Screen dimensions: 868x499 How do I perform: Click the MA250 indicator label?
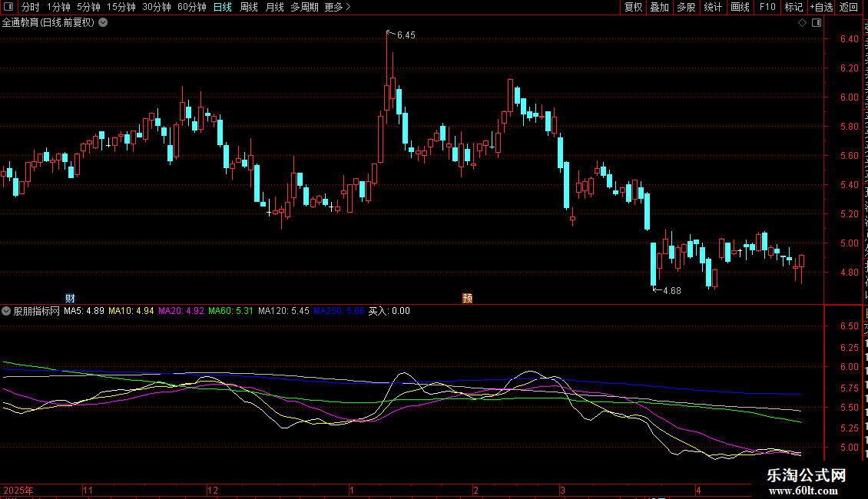coord(339,311)
